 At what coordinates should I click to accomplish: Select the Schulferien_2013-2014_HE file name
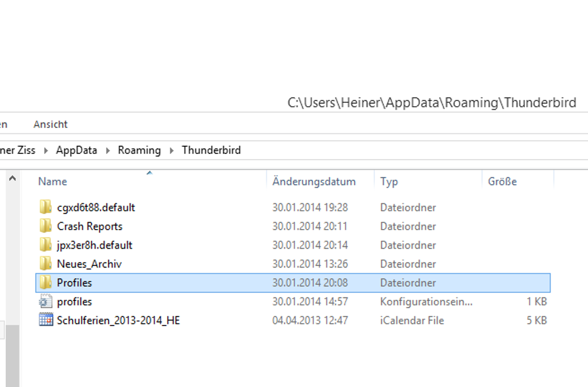tap(118, 320)
